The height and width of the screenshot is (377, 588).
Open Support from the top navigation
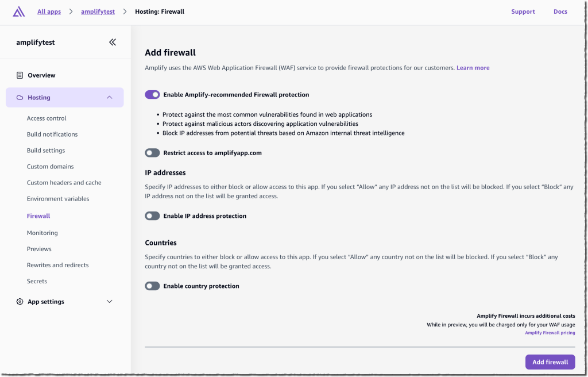[x=523, y=11]
